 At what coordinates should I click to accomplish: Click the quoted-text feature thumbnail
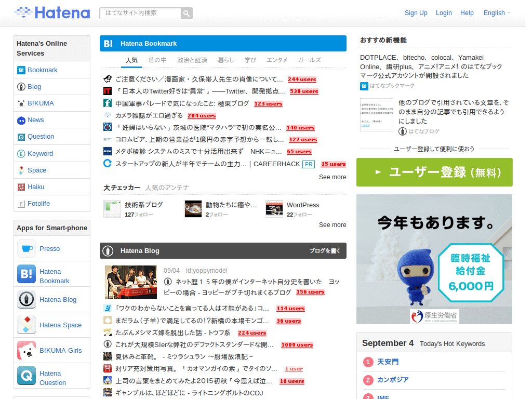(376, 115)
